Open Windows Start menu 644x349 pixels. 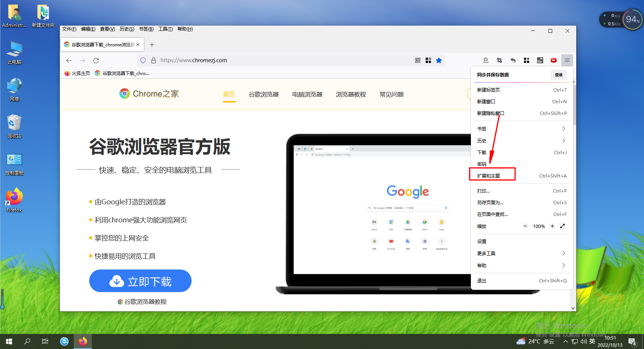[9, 341]
